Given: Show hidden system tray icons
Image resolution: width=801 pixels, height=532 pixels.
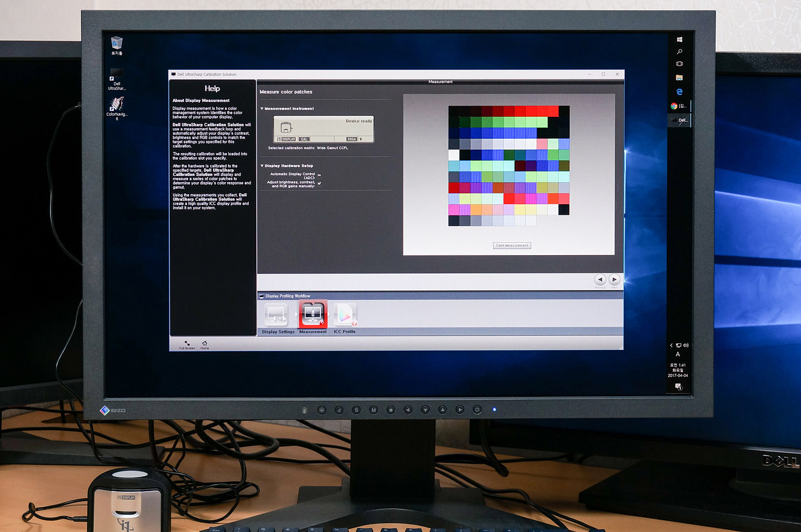Looking at the screenshot, I should tap(671, 345).
